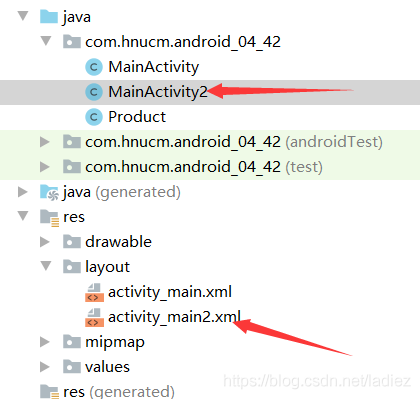The height and width of the screenshot is (399, 420).
Task: Select the com.hnucm.android_04_42 (test) label
Action: [x=204, y=167]
